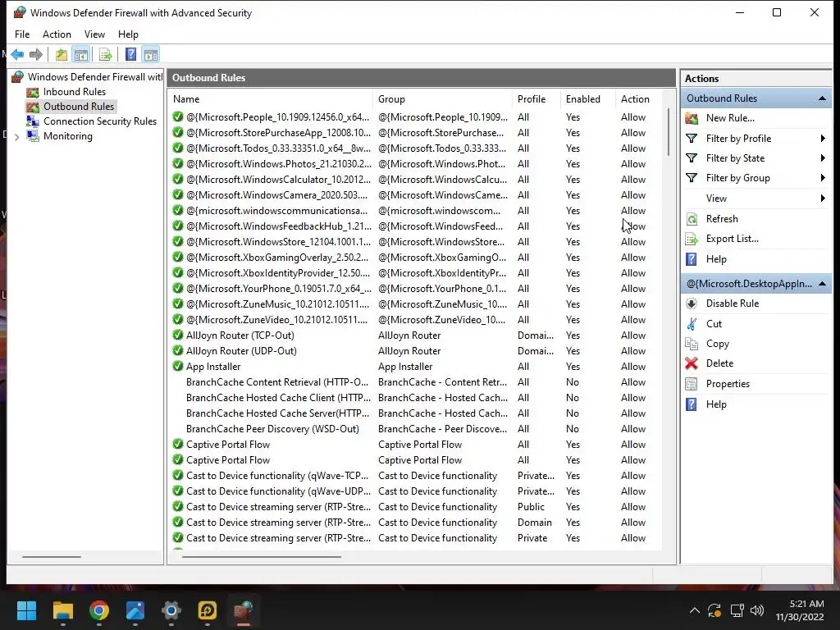
Task: Collapse the @{Microsoft.DesktopAppIn... actions section
Action: click(x=822, y=284)
